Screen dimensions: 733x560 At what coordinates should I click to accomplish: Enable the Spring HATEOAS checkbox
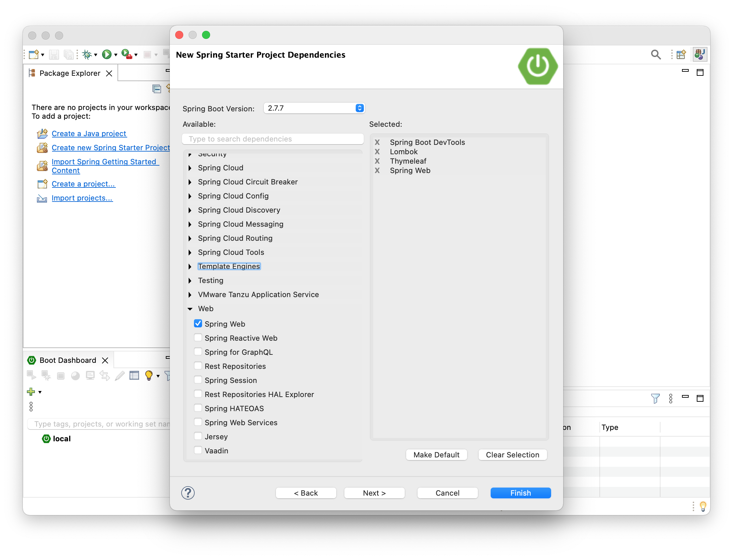click(198, 408)
